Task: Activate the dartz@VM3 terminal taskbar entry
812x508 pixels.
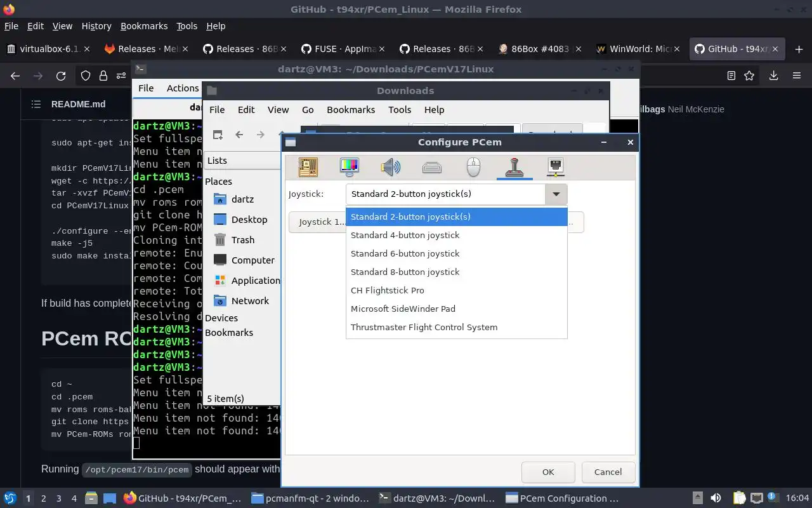Action: 436,498
